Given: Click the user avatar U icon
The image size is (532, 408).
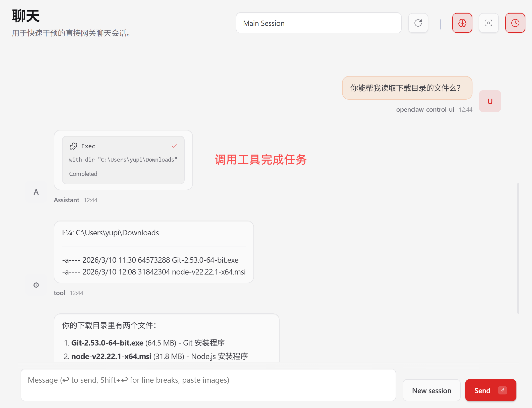Looking at the screenshot, I should click(490, 101).
